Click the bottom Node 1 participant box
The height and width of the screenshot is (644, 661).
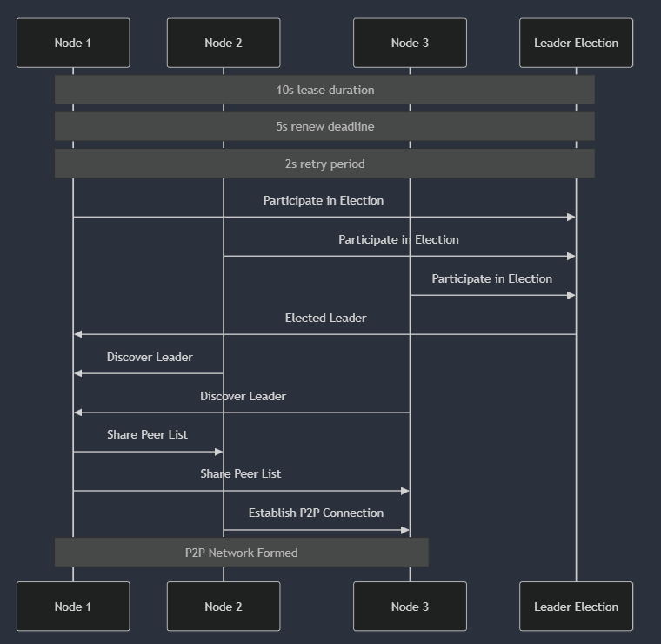73,607
